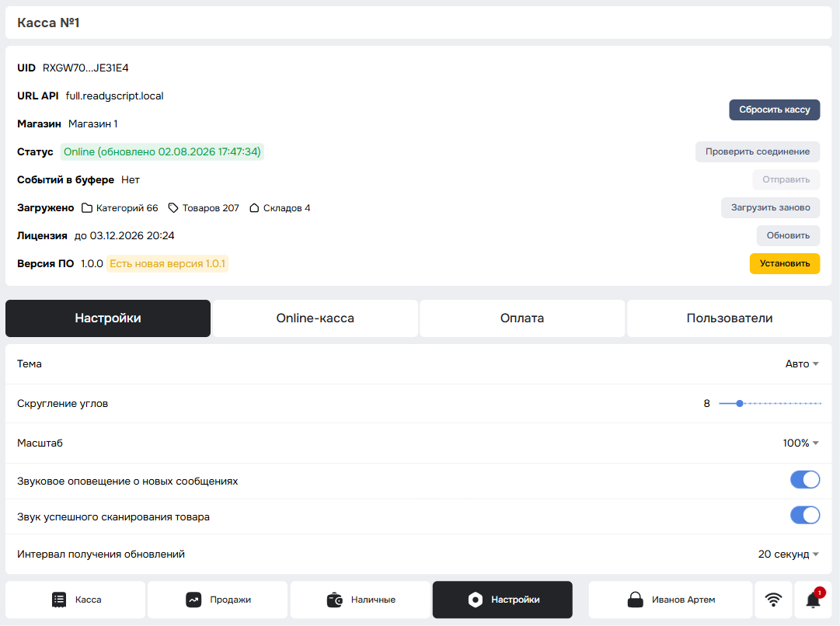
Task: Adjust the Скругление углов slider
Action: tap(770, 403)
